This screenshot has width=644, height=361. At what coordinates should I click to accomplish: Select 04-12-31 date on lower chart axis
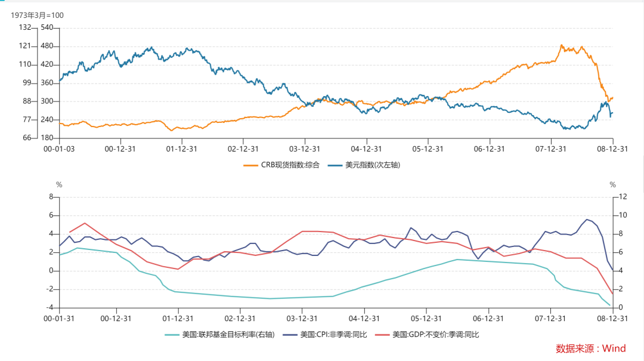[x=365, y=318]
